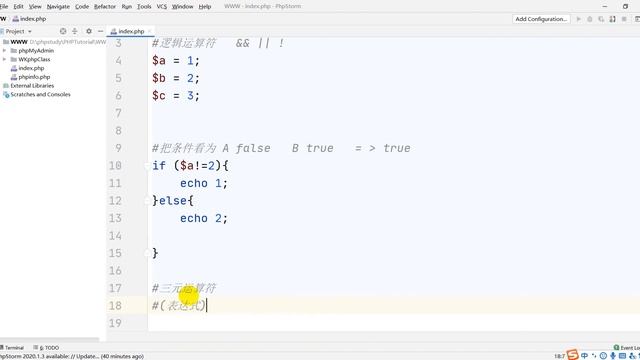The height and width of the screenshot is (360, 640).
Task: Click the 'echo 2;' statement
Action: click(204, 218)
